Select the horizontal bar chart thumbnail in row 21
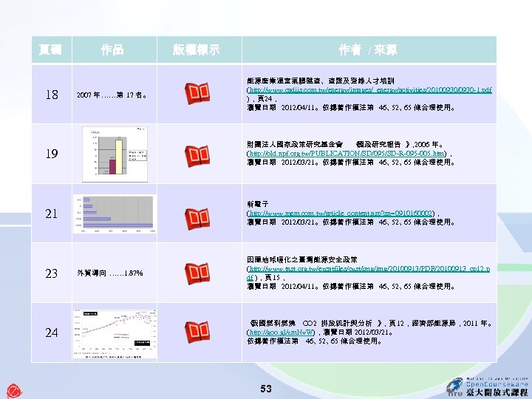 coord(115,214)
